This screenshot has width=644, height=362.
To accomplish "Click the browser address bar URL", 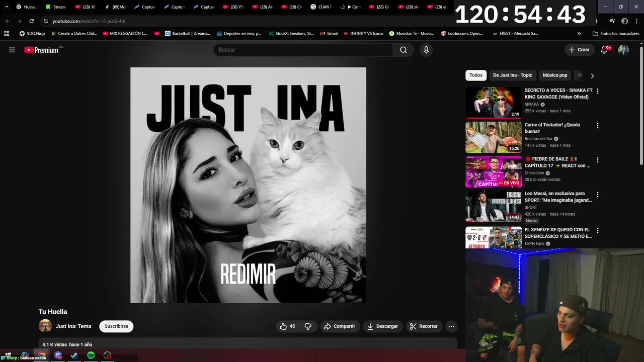I will coord(89,21).
